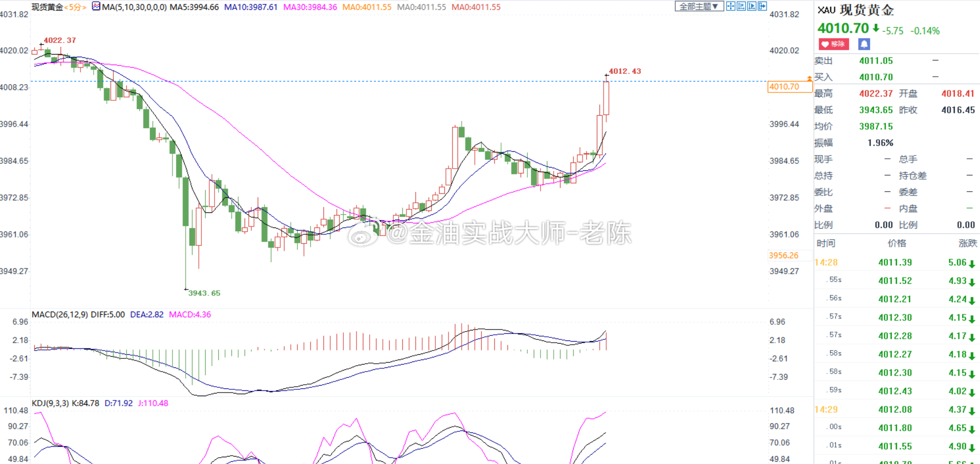The image size is (980, 464).
Task: Click the 昨收 value 4016.45
Action: point(958,110)
